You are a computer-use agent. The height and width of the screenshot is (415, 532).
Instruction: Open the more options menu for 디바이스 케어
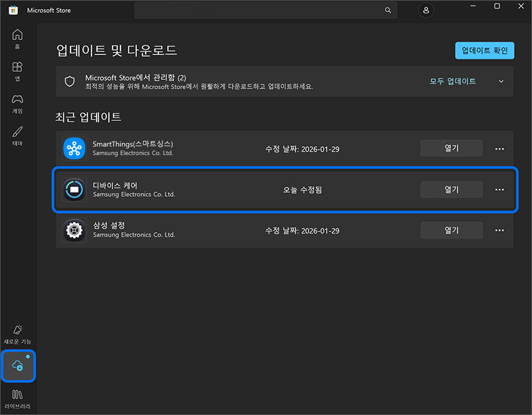tap(499, 190)
